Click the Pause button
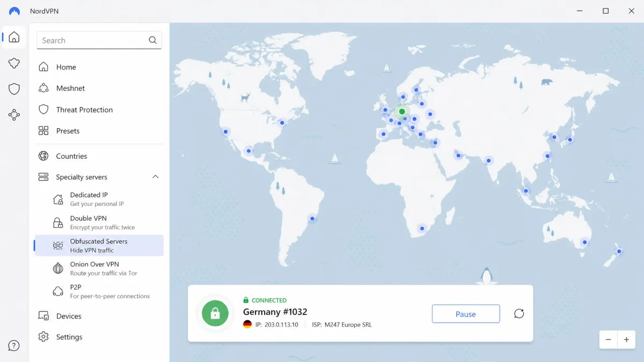 [466, 314]
